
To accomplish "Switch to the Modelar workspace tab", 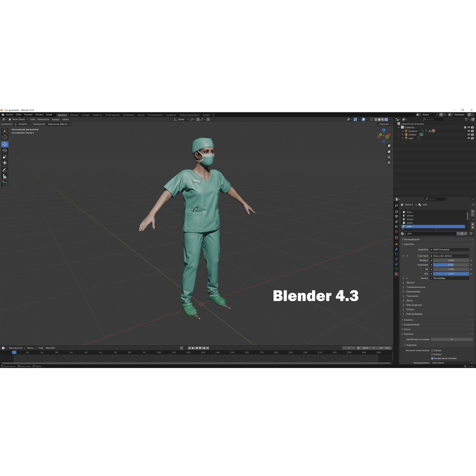I will point(74,115).
